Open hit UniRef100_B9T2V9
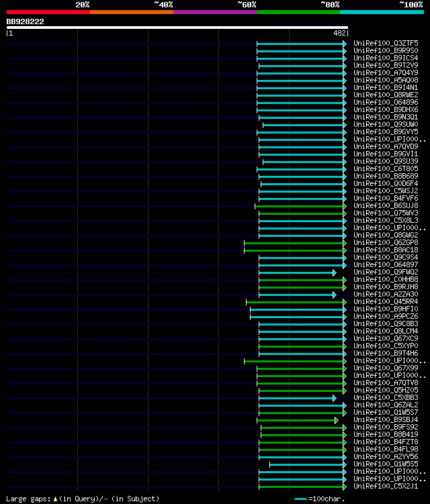 point(386,65)
